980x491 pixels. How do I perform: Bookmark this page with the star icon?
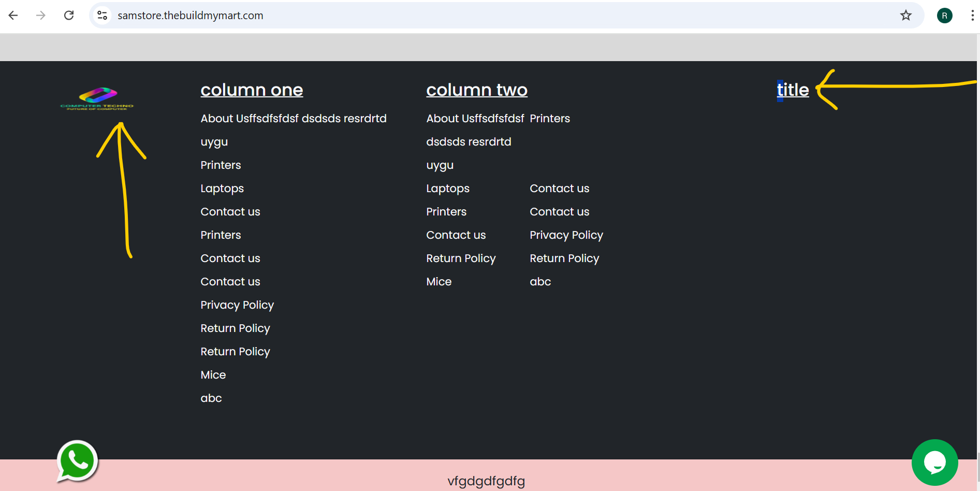(x=905, y=16)
